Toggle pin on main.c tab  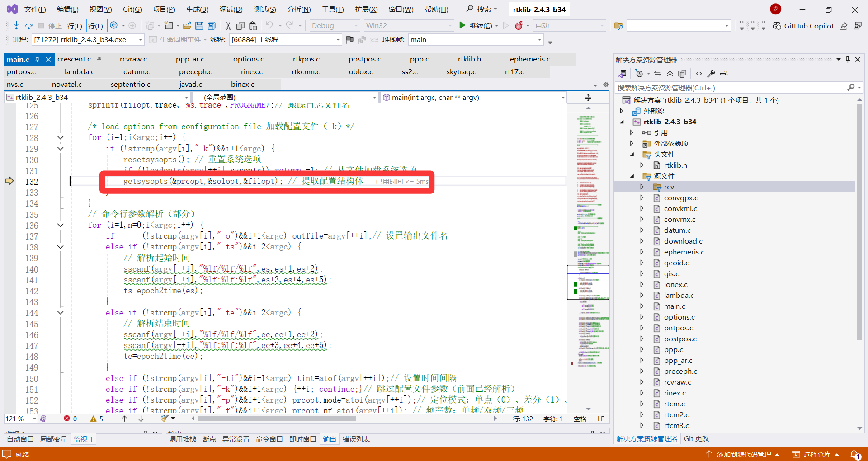37,59
